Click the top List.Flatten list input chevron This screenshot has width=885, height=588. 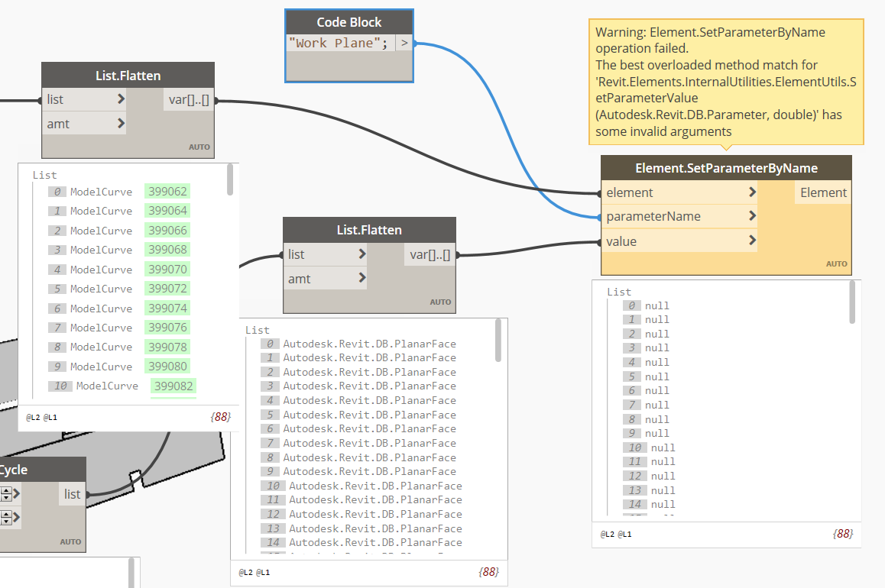point(121,99)
